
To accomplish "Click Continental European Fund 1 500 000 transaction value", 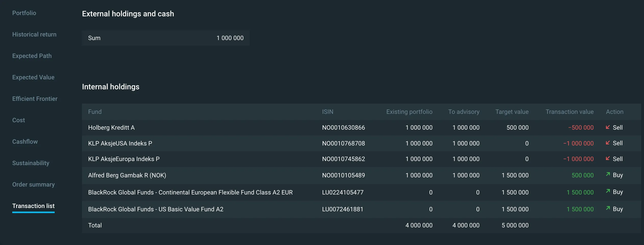I will point(580,192).
